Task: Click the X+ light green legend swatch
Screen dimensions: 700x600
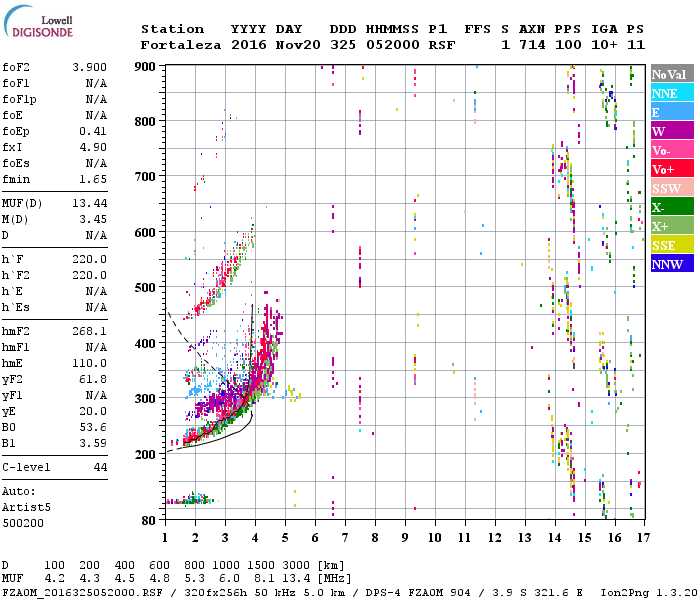Action: pyautogui.click(x=672, y=225)
